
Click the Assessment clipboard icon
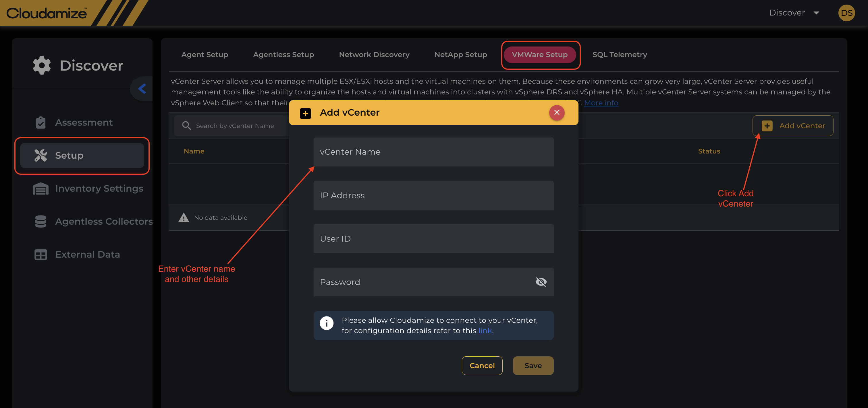(x=41, y=123)
